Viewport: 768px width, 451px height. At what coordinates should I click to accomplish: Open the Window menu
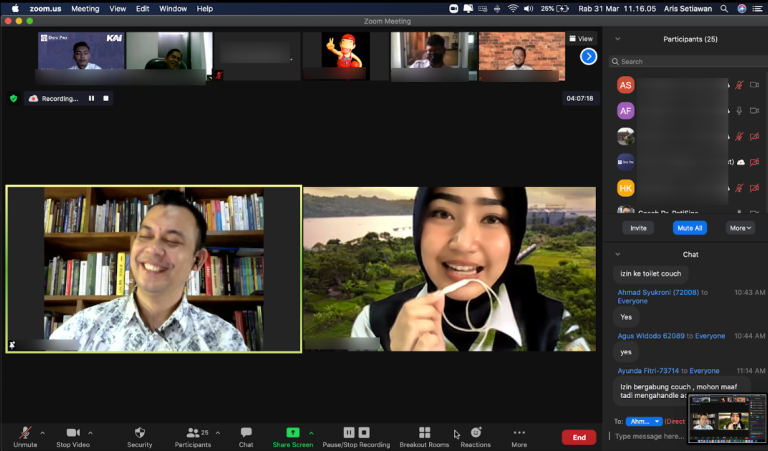pos(173,8)
